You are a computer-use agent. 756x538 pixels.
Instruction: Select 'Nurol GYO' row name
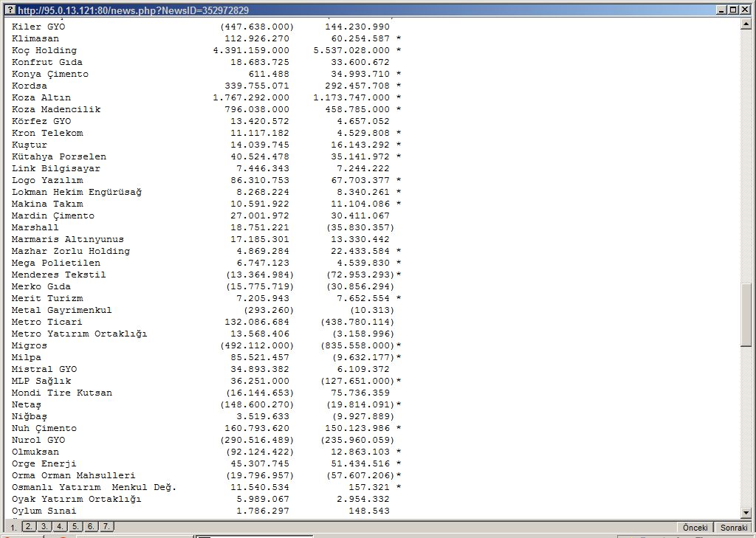tap(38, 440)
